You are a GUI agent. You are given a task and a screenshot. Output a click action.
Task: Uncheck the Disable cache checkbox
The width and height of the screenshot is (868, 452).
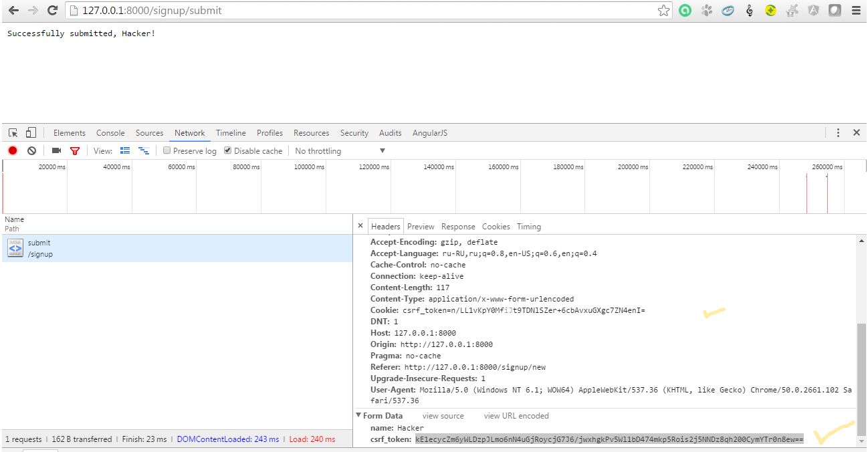point(228,150)
